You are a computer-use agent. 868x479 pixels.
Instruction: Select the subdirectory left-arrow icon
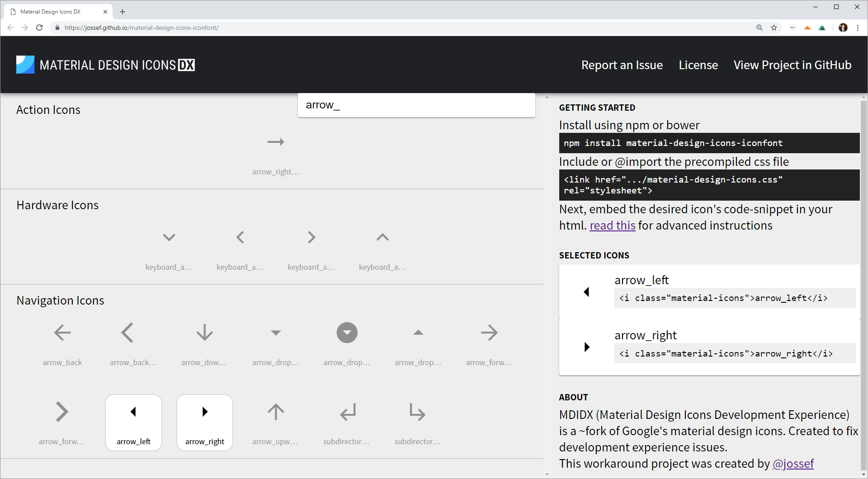[x=348, y=412]
